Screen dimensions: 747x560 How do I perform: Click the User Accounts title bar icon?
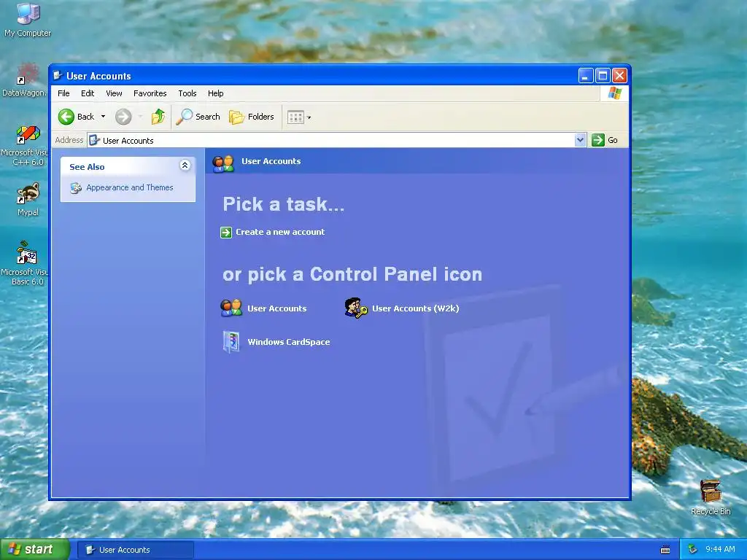pyautogui.click(x=58, y=76)
